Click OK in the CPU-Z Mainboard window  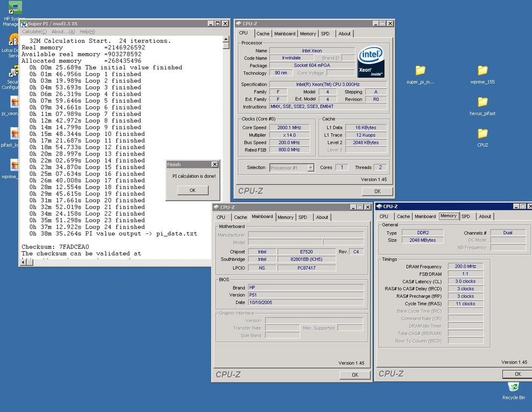[355, 374]
